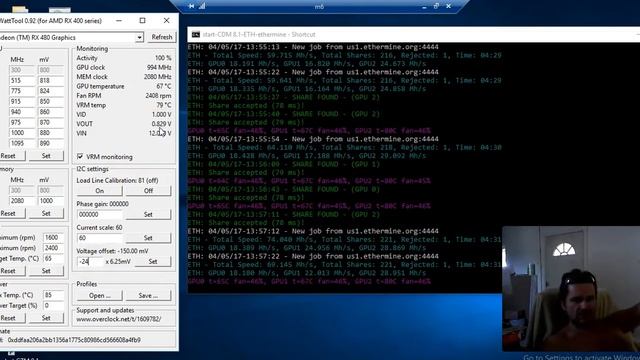Click the GPU 1000 MHz input field
This screenshot has height=360, width=640.
[22, 133]
